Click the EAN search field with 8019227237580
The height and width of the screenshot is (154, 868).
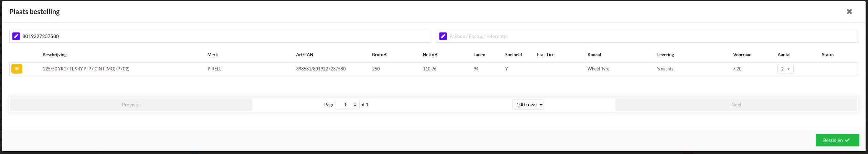click(x=224, y=36)
